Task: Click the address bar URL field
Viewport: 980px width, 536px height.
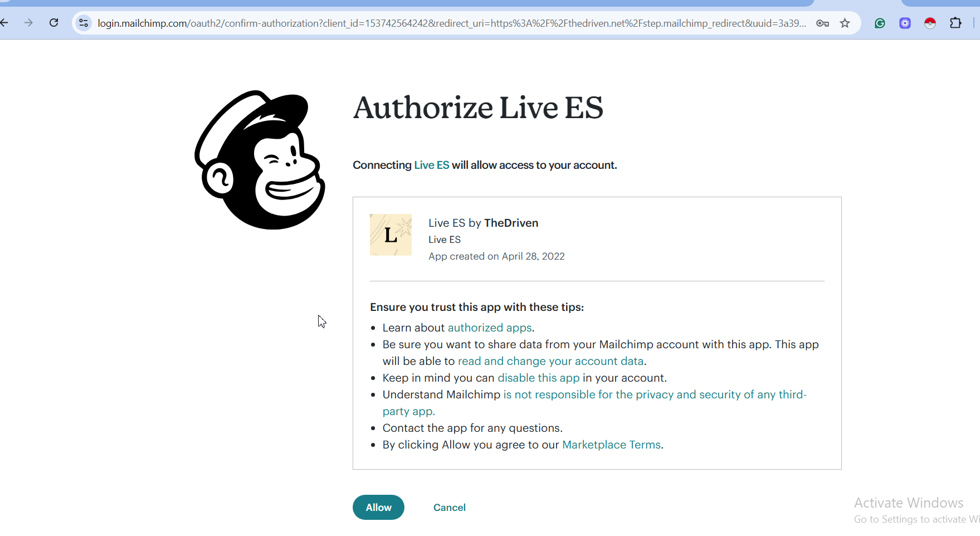Action: coord(451,23)
